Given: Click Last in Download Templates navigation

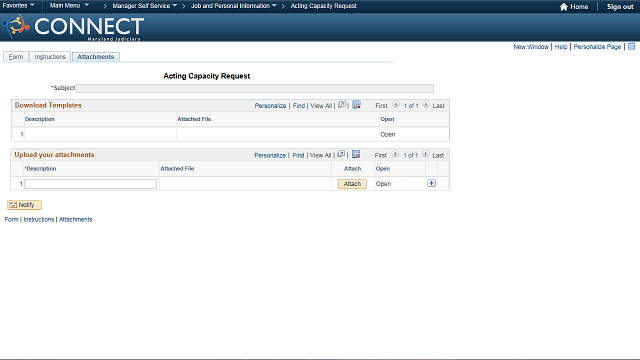Looking at the screenshot, I should pyautogui.click(x=438, y=106).
